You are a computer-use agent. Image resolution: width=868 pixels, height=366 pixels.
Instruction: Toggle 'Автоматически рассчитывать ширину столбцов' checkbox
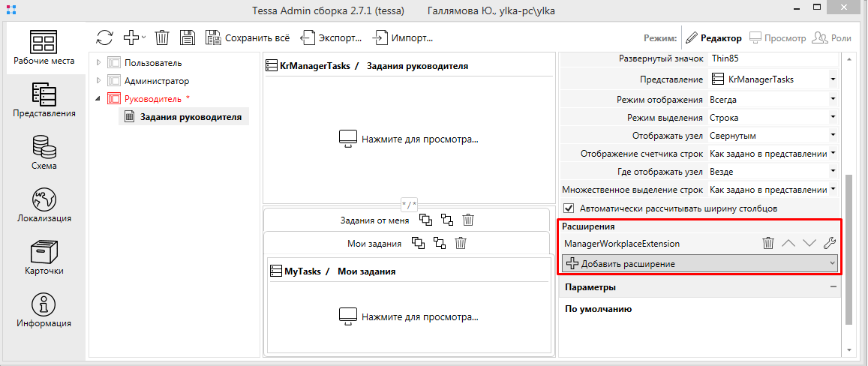pos(569,208)
